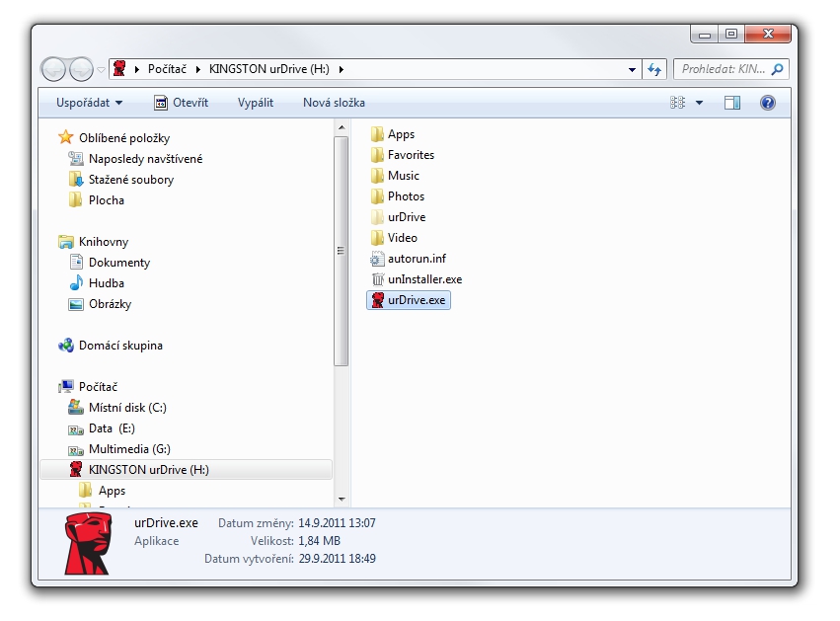The height and width of the screenshot is (621, 840).
Task: Select the Apps folder in file list
Action: pos(393,134)
